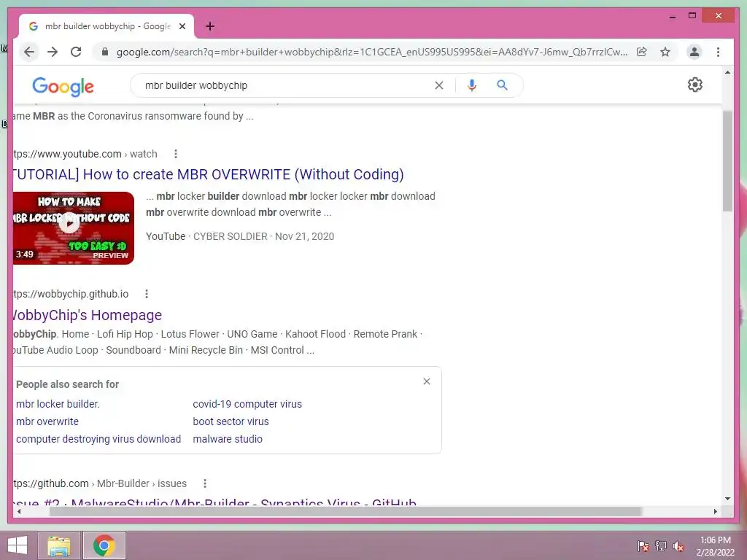Open Chrome's three-dot menu
Screen dimensions: 747x560
pyautogui.click(x=718, y=52)
